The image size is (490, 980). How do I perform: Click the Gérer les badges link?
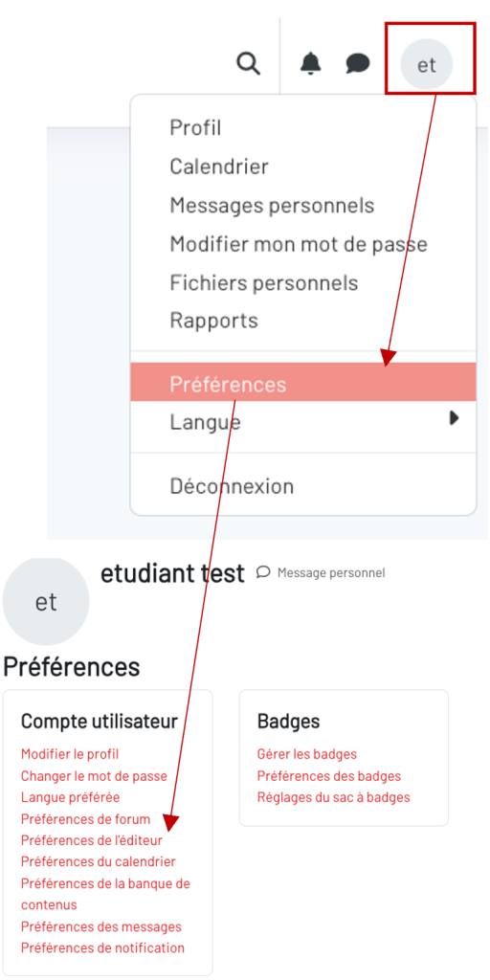[x=307, y=754]
